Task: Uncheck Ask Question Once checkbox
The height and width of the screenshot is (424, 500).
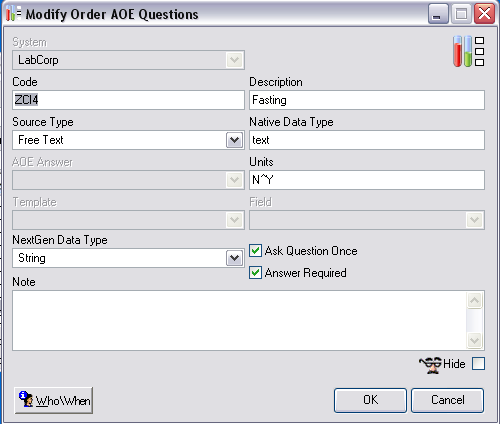Action: coord(255,251)
